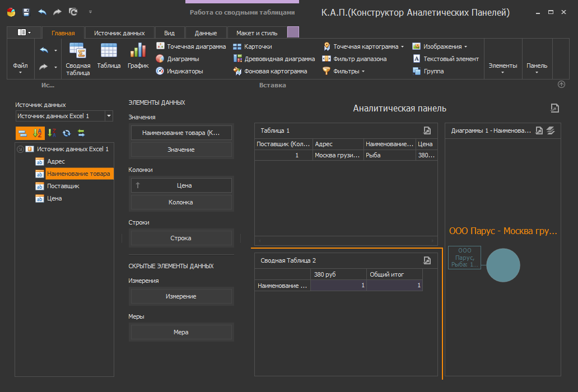Export Таблица 1 using its header icon
This screenshot has width=578, height=392.
point(427,130)
